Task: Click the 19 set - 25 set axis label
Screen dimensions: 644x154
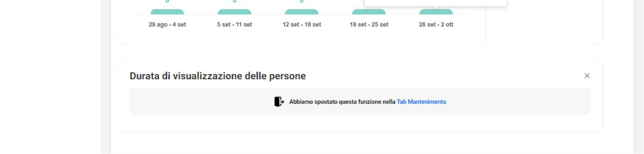Action: 369,24
